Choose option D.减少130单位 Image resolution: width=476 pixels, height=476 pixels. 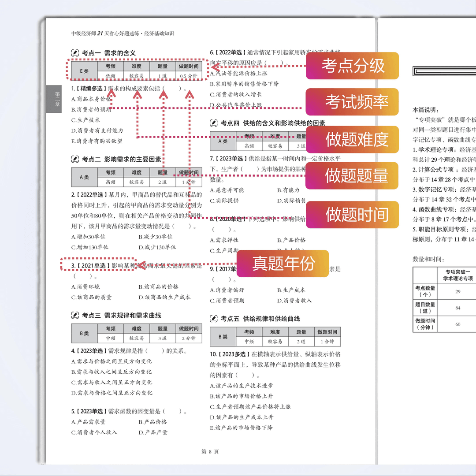click(157, 247)
